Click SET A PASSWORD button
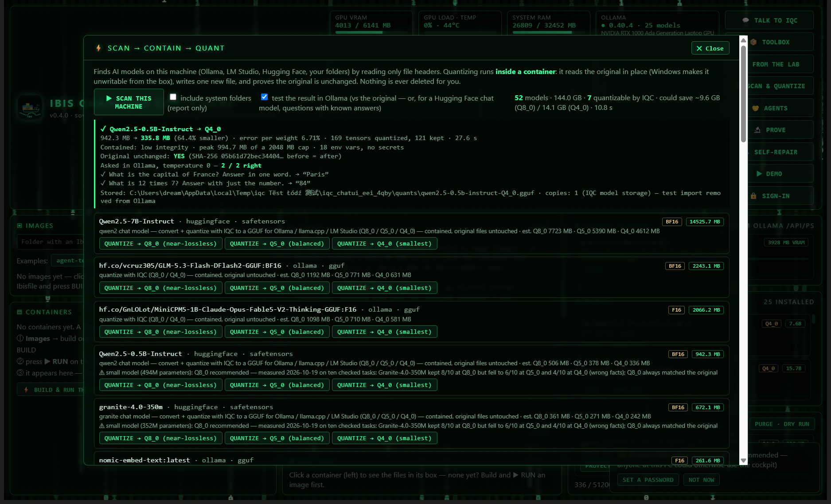831x504 pixels. tap(648, 480)
